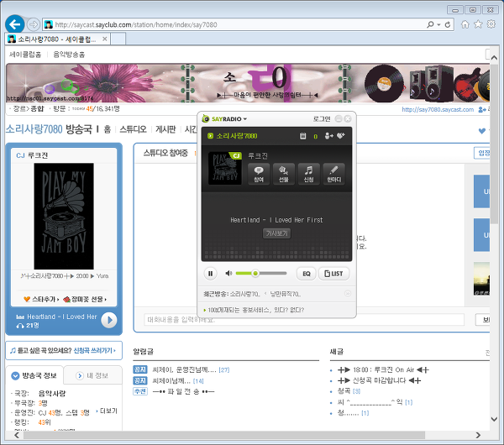Click 장미꽃 선물 link
The image size is (504, 445).
pos(85,299)
